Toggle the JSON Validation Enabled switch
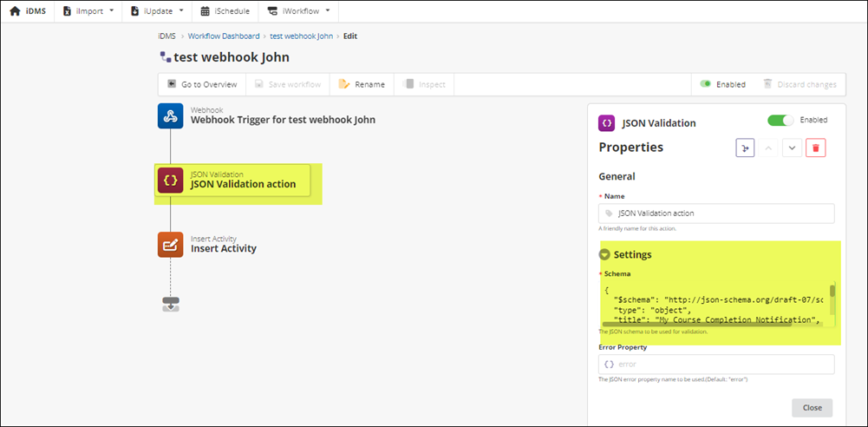This screenshot has width=868, height=427. click(x=780, y=121)
